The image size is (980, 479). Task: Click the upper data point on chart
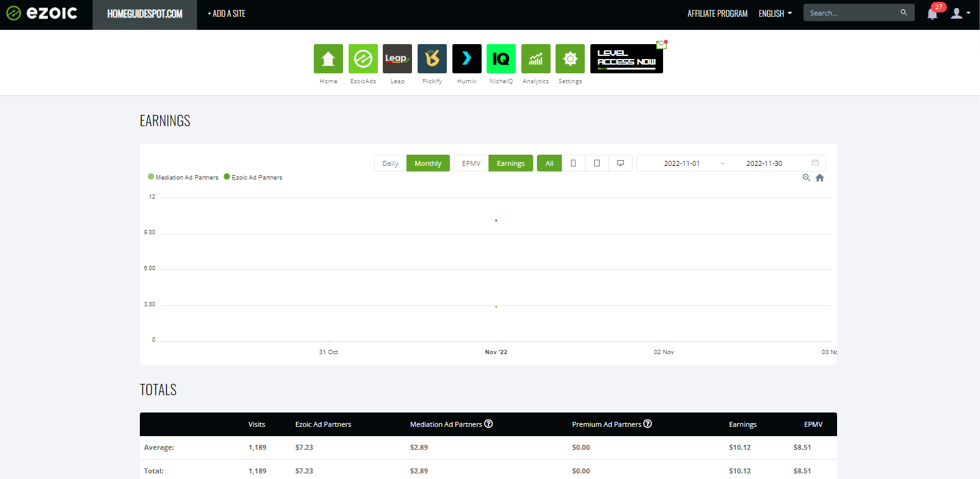[x=496, y=221]
